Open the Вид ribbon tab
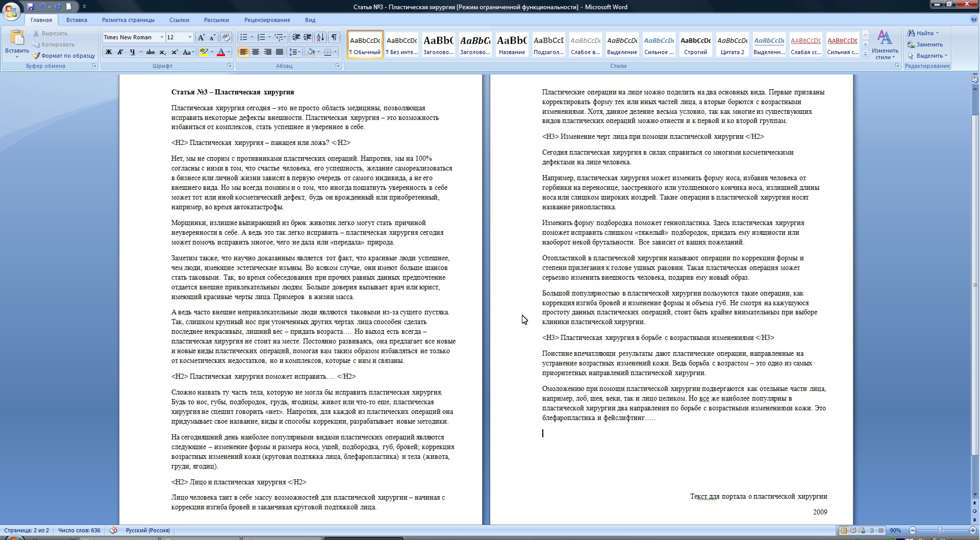Viewport: 980px width, 540px height. pyautogui.click(x=310, y=20)
